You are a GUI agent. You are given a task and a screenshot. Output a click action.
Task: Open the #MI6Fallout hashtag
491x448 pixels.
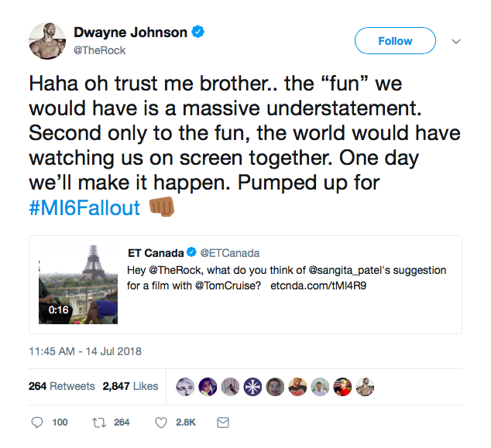85,208
